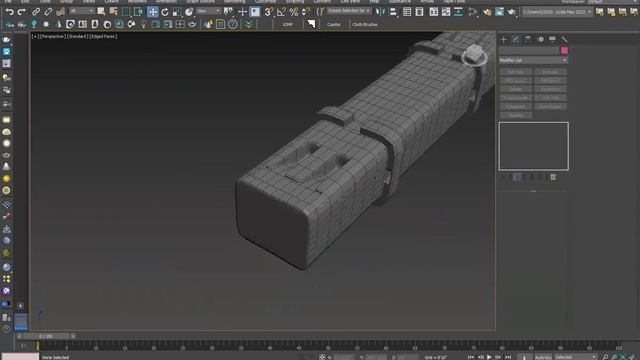Viewport: 640px width, 360px height.
Task: Click the Undo arrow icon
Action: click(9, 12)
